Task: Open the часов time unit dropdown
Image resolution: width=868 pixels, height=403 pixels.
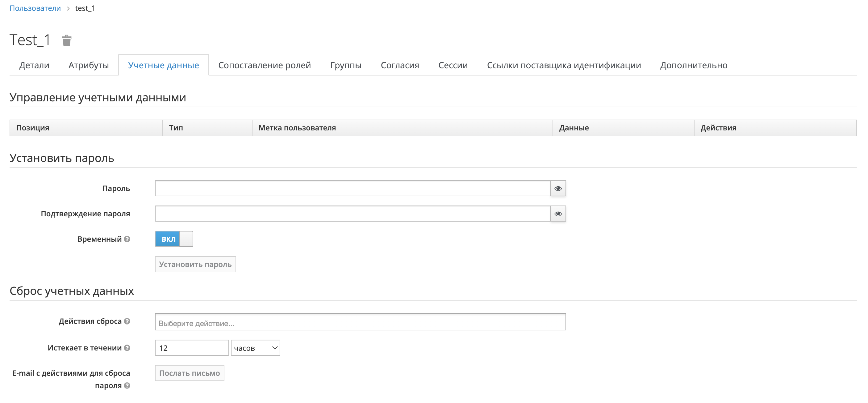Action: [255, 348]
